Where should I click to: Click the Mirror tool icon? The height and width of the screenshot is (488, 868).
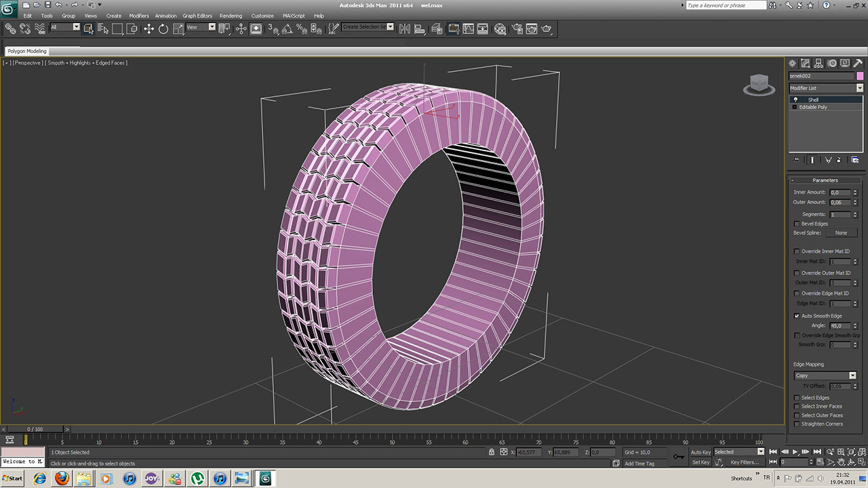pyautogui.click(x=404, y=28)
